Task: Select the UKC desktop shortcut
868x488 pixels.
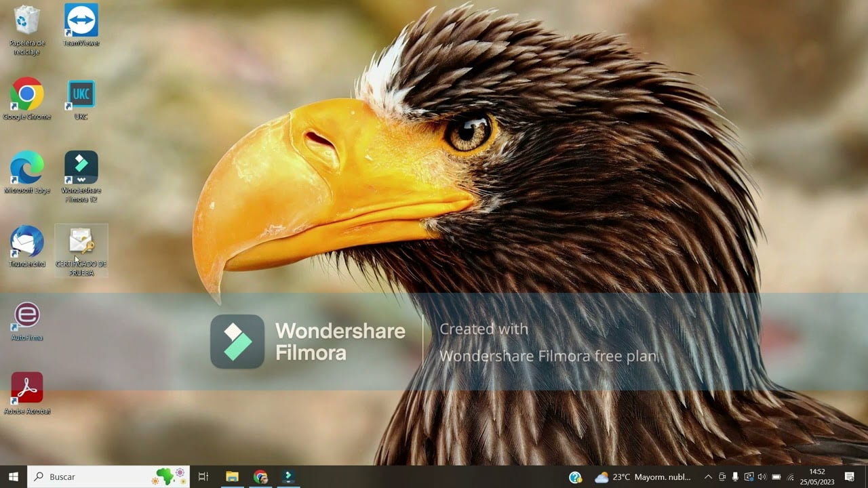Action: 81,99
